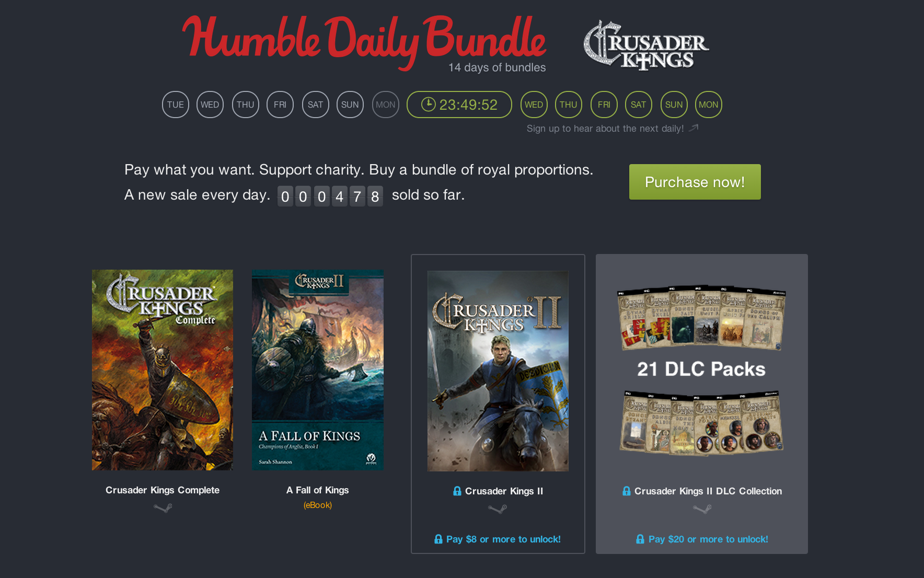Select the first TUE day circle
Viewport: 924px width, 578px height.
(x=176, y=105)
